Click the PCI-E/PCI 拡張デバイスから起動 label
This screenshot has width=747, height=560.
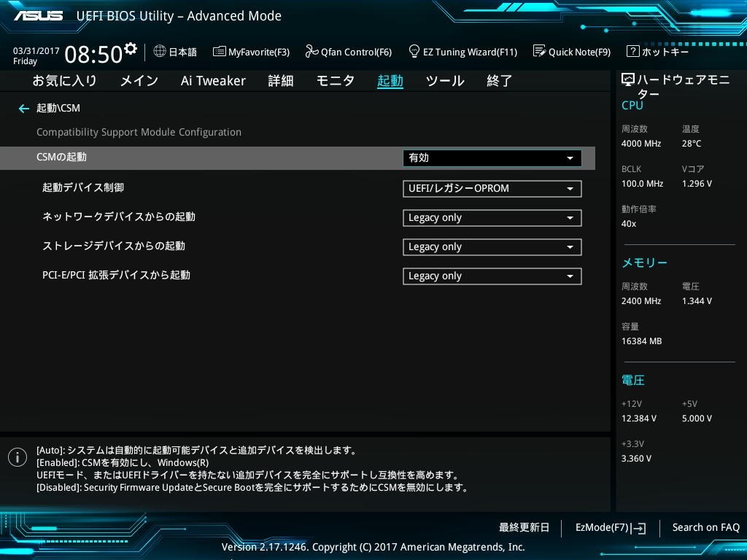coord(116,275)
